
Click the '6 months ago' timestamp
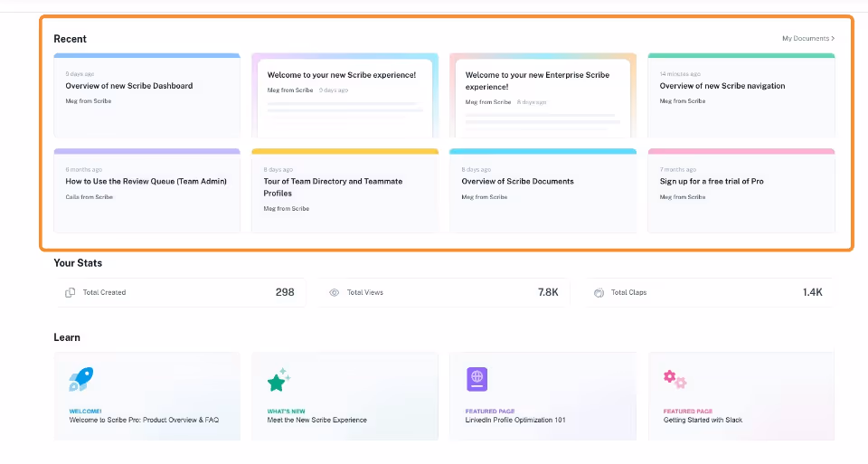click(83, 170)
